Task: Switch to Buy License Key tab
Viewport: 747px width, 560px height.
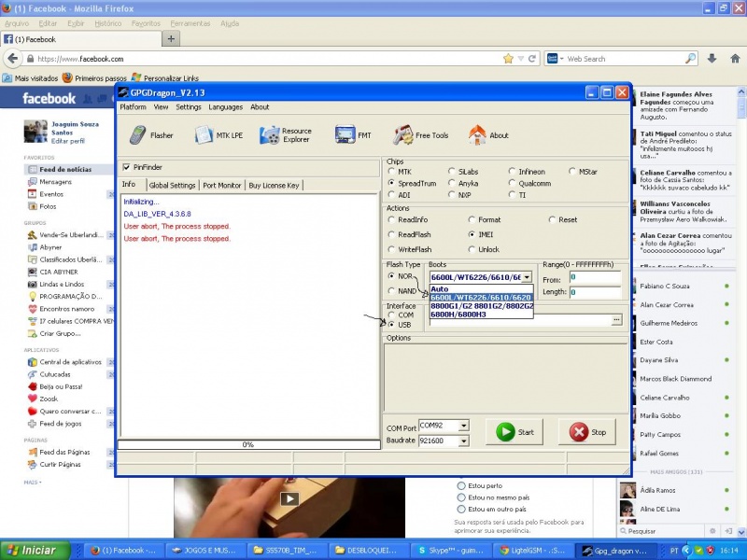Action: point(274,186)
